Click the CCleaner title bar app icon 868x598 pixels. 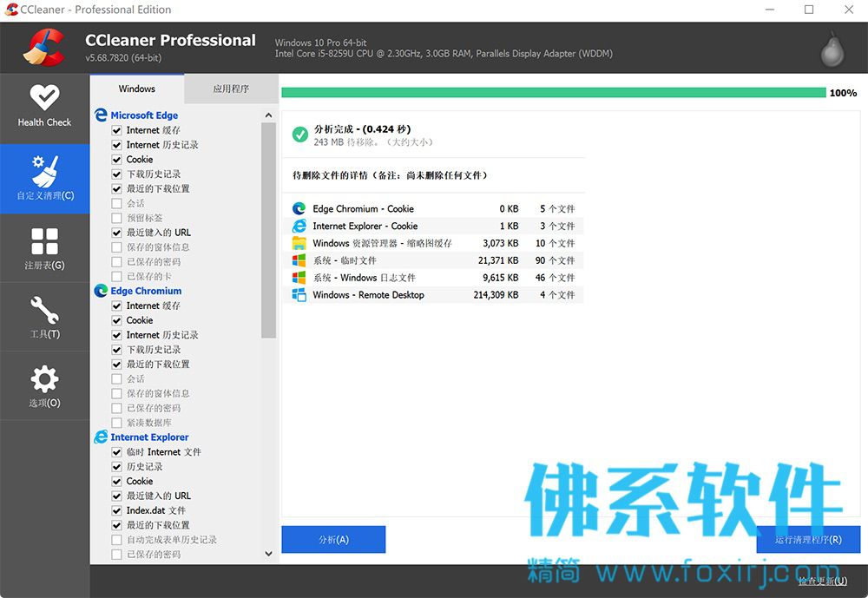[x=11, y=10]
